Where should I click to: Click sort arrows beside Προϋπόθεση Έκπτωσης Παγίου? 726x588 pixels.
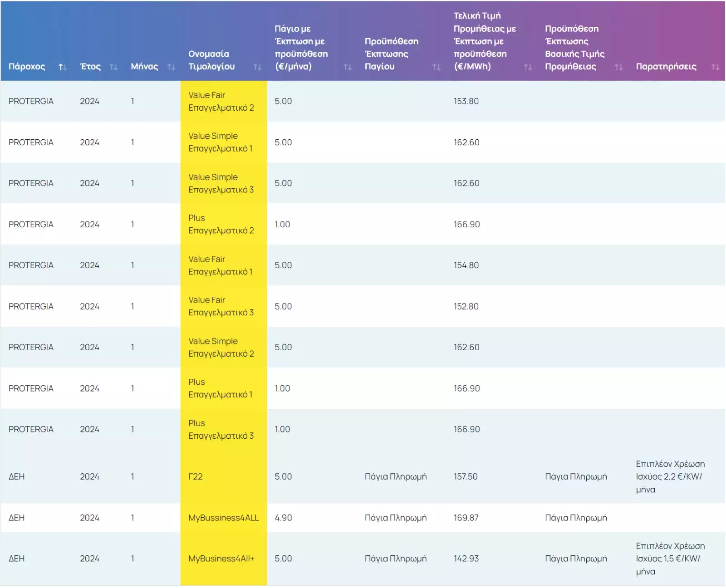click(437, 67)
